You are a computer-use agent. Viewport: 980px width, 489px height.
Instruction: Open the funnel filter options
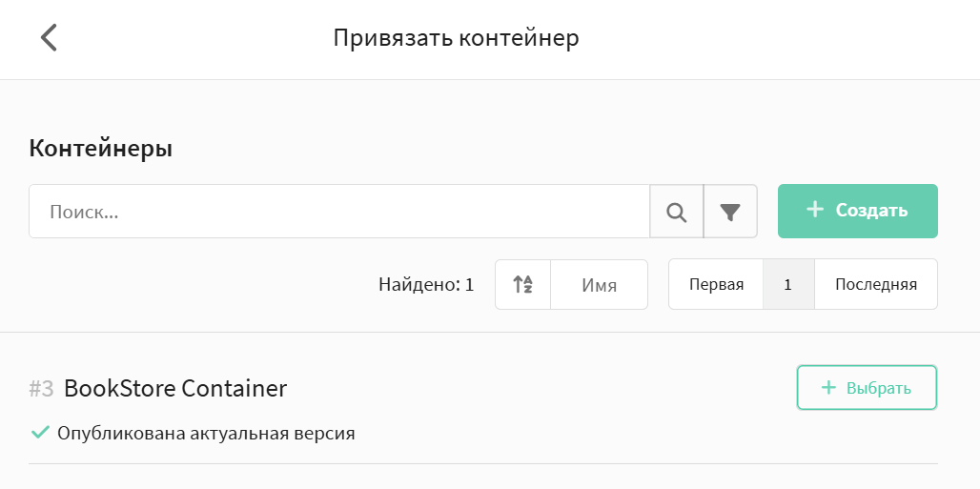pyautogui.click(x=730, y=212)
